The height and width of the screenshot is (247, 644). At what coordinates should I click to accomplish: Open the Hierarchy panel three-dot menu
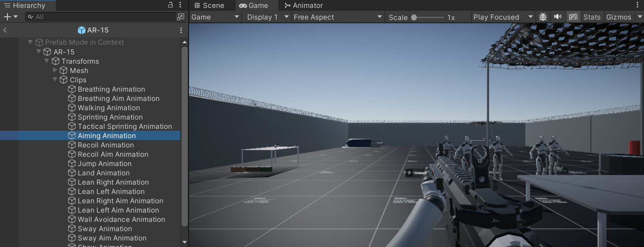pyautogui.click(x=181, y=5)
